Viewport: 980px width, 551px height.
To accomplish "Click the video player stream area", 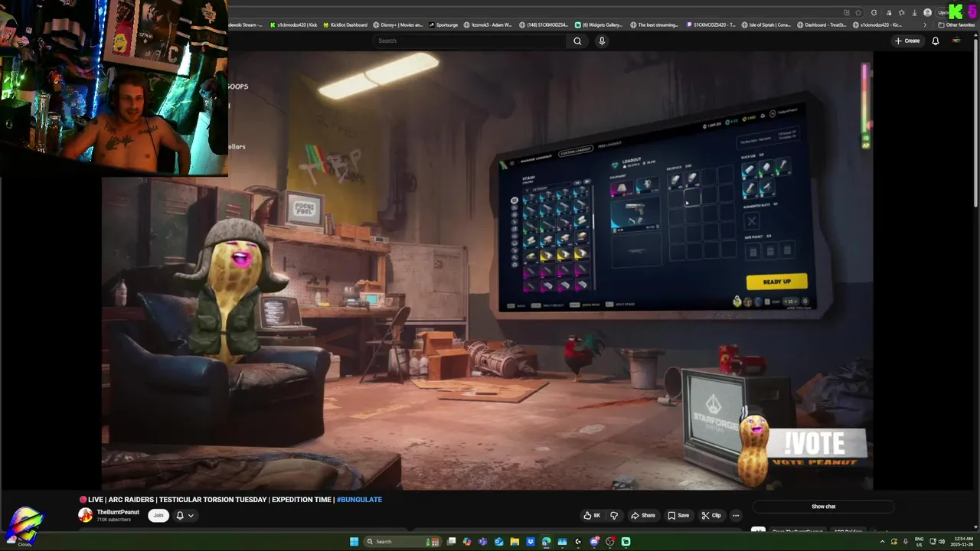I will (487, 271).
